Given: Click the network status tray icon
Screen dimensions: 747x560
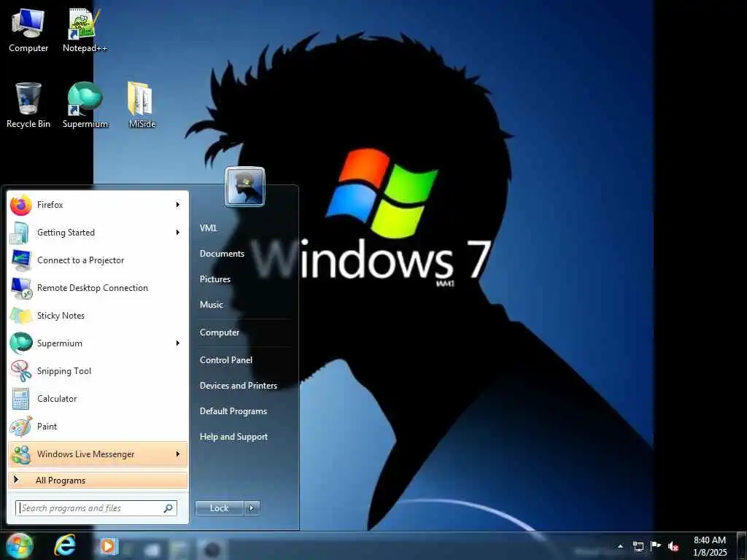Looking at the screenshot, I should pyautogui.click(x=638, y=546).
